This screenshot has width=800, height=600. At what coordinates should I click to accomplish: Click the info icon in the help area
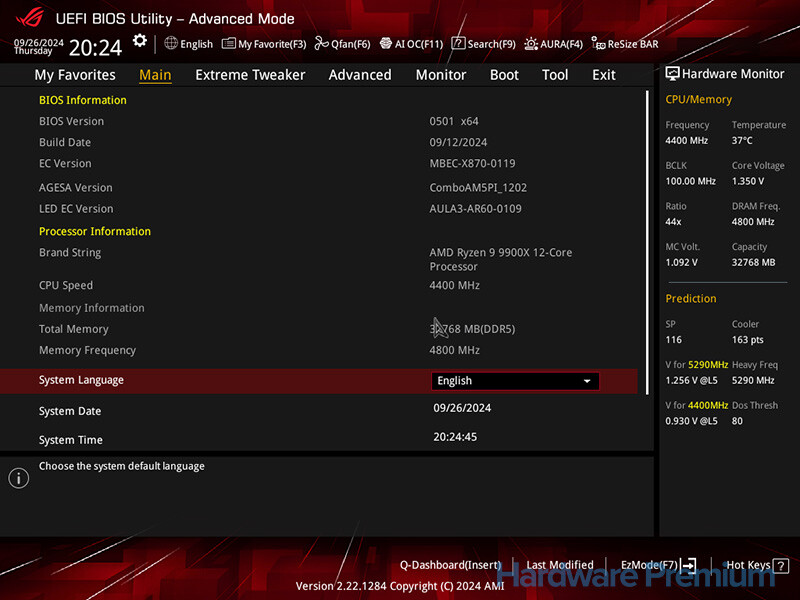(19, 478)
